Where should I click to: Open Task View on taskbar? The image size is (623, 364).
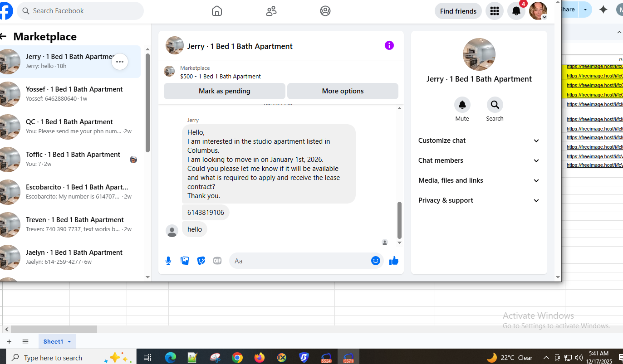click(x=147, y=358)
